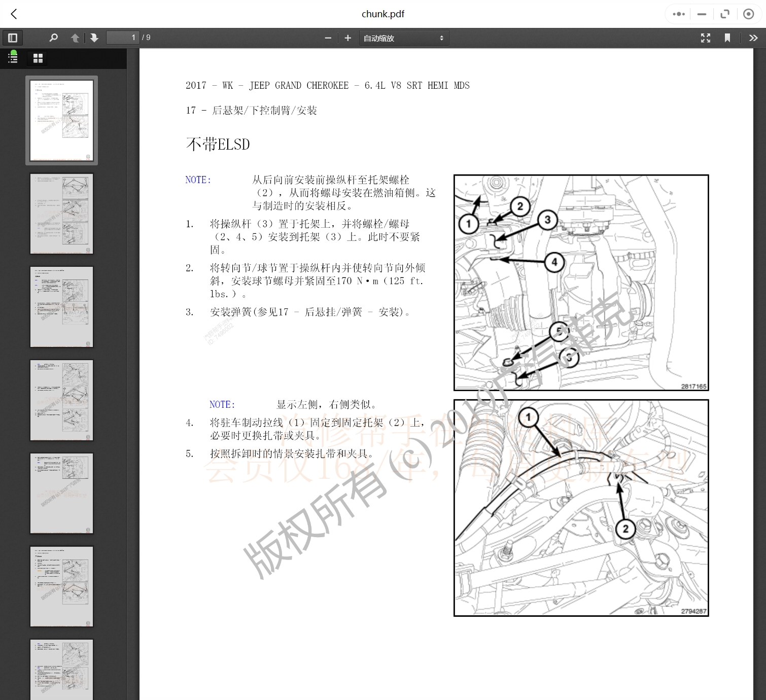Screen dimensions: 766x700
Task: Switch sidebar to outline list view
Action: tap(13, 57)
